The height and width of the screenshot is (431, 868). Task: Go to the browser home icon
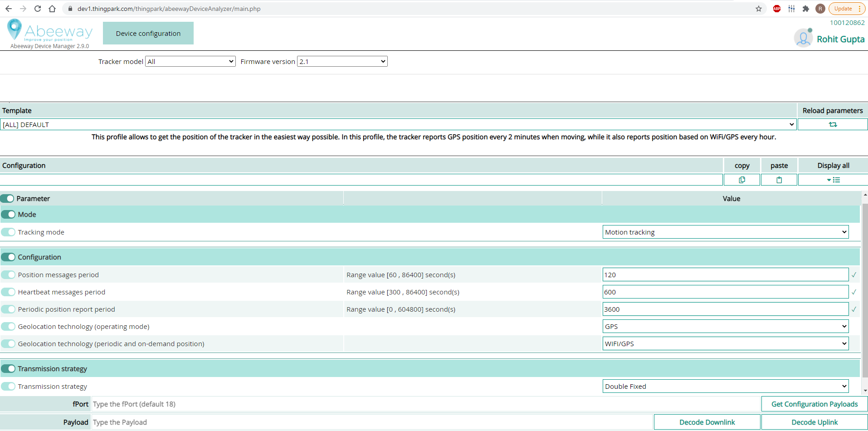click(52, 9)
